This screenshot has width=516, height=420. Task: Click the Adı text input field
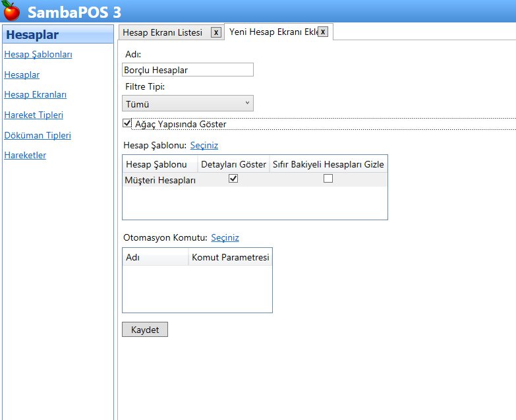[188, 70]
